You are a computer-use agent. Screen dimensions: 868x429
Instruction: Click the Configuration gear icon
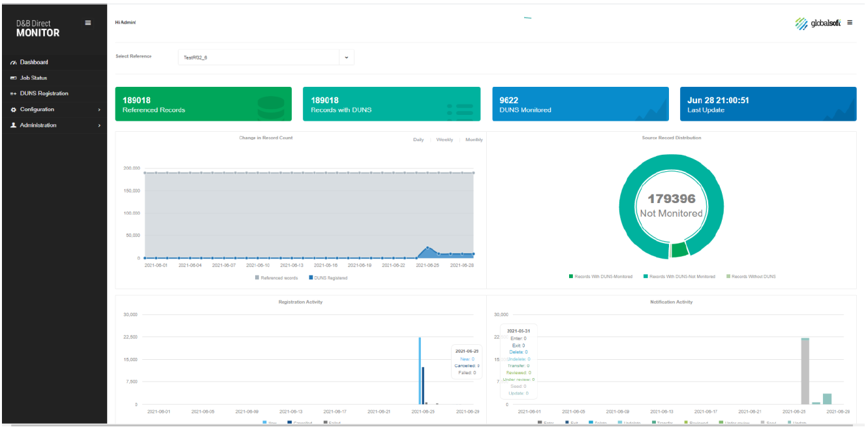[x=13, y=109]
